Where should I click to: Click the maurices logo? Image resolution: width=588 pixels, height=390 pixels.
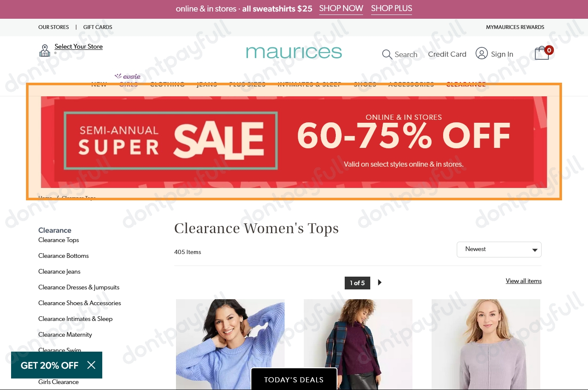click(x=294, y=52)
